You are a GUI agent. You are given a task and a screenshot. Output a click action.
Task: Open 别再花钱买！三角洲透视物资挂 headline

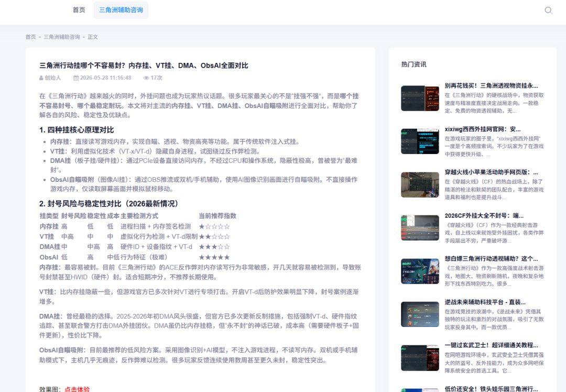click(491, 86)
